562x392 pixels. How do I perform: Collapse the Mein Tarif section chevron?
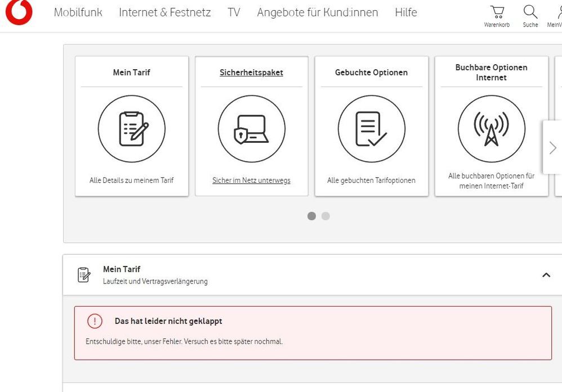(546, 275)
